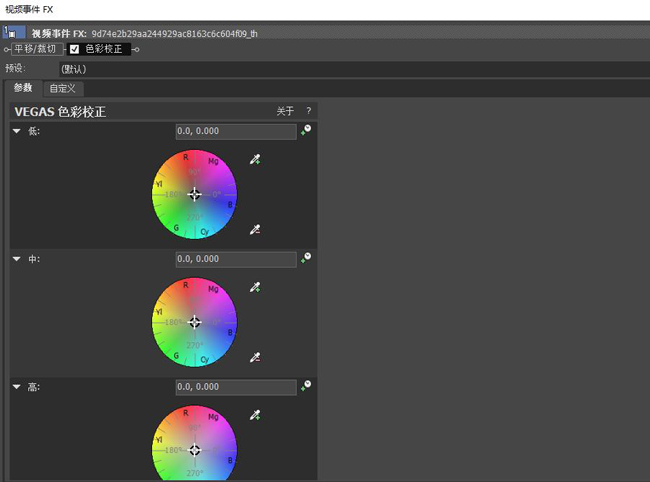This screenshot has height=482, width=650.
Task: Collapse the 低 color wheel section
Action: [x=17, y=131]
